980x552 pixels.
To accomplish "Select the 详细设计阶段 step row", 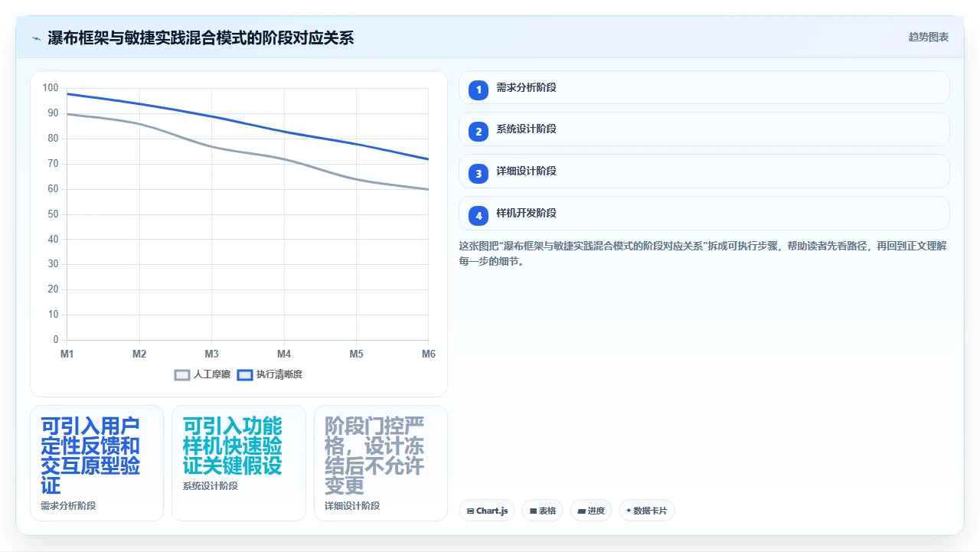I will [x=704, y=171].
